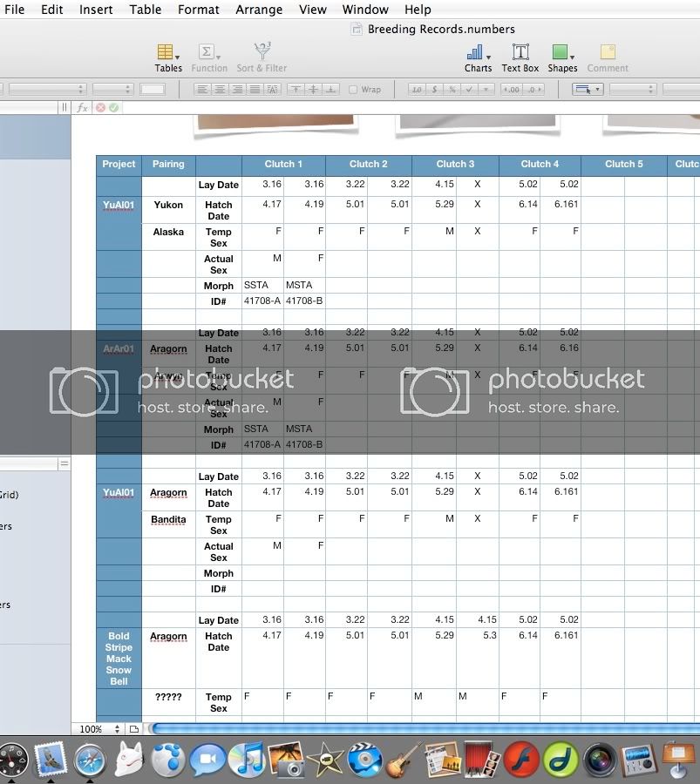The width and height of the screenshot is (700, 784).
Task: Launch GarageBand from the Dock
Action: (x=404, y=760)
